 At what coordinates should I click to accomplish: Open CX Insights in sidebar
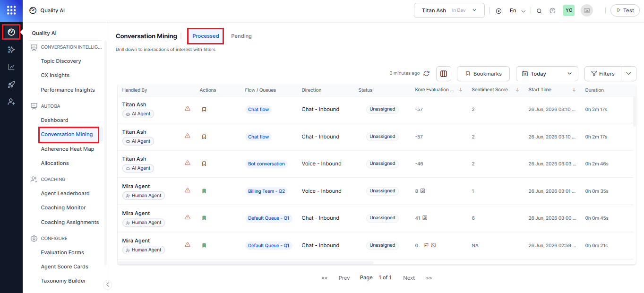(x=55, y=75)
